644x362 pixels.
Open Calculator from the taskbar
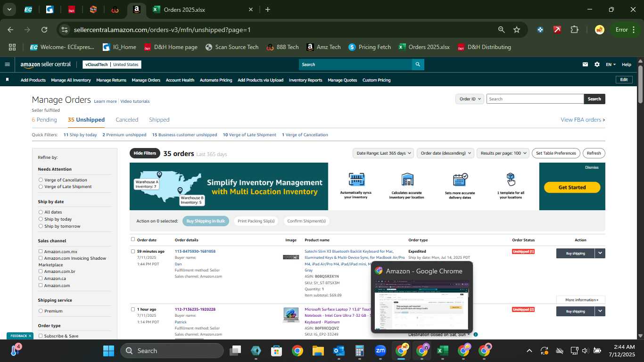pyautogui.click(x=360, y=351)
